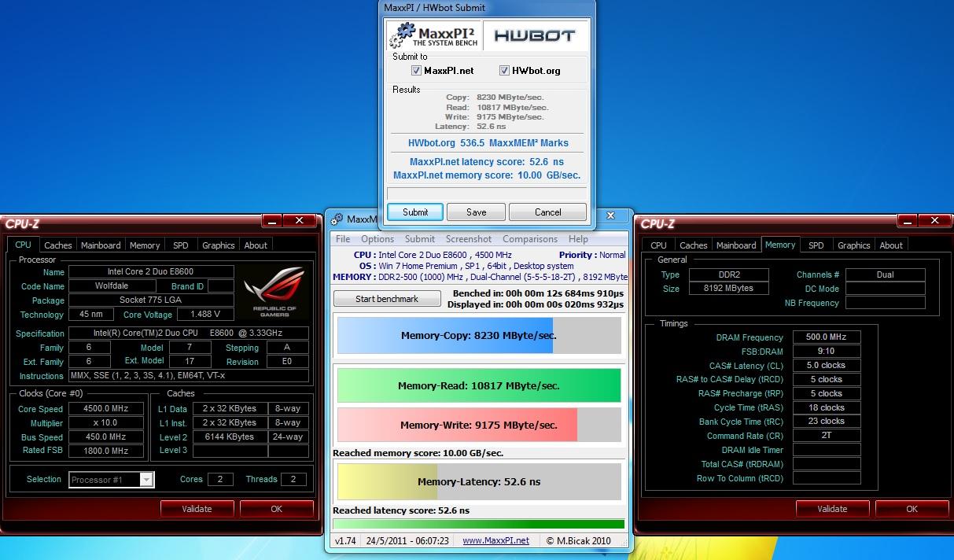The height and width of the screenshot is (560, 954).
Task: Click the Code Name Wolfdale value
Action: pyautogui.click(x=112, y=286)
